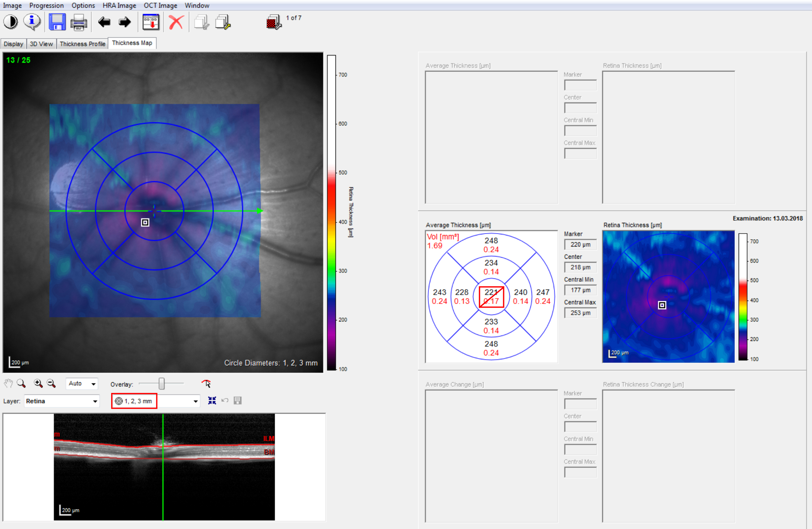Click the red X delete icon
This screenshot has width=812, height=529.
(x=176, y=22)
